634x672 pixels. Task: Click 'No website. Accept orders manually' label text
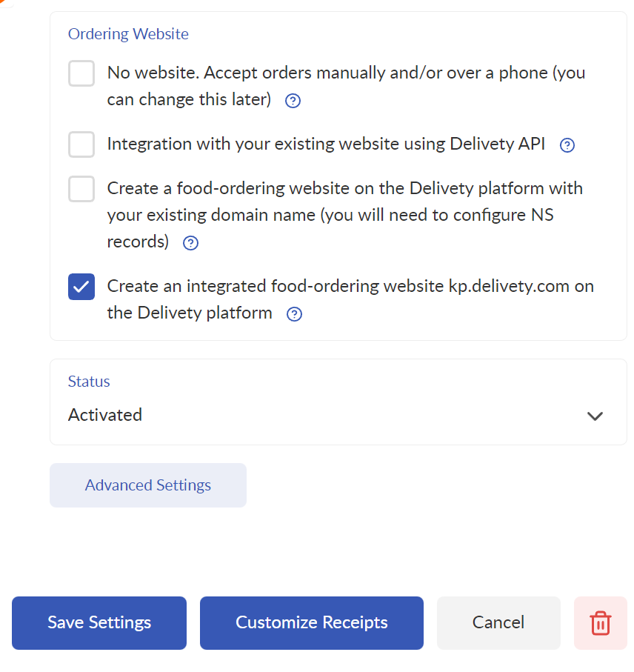pos(346,86)
